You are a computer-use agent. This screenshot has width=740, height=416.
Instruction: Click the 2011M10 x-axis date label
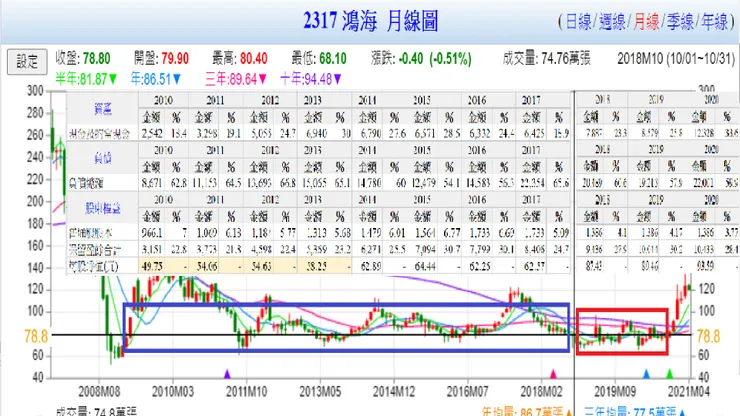click(x=246, y=391)
